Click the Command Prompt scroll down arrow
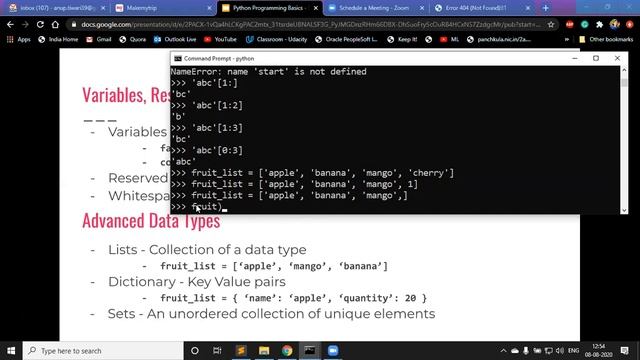This screenshot has width=640, height=360. [x=624, y=210]
